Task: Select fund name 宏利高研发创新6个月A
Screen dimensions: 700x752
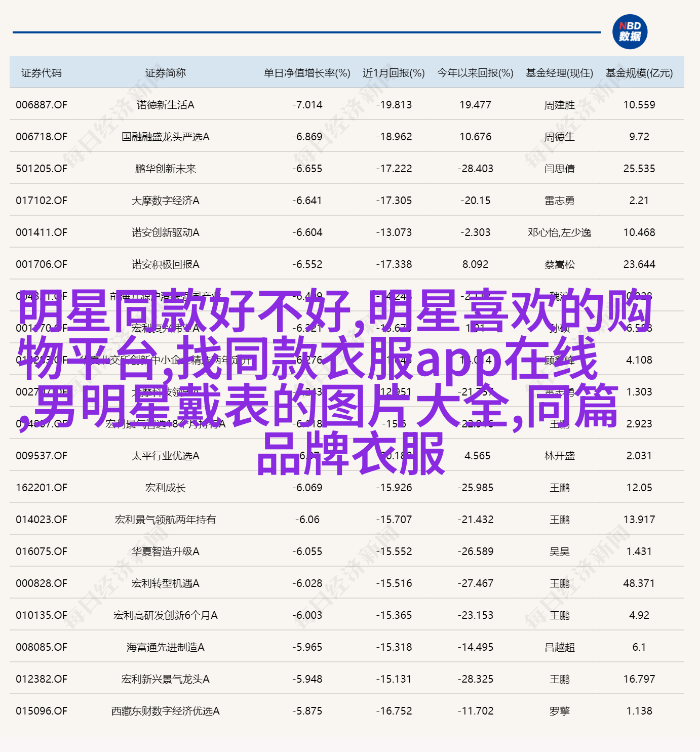Action: pos(166,615)
